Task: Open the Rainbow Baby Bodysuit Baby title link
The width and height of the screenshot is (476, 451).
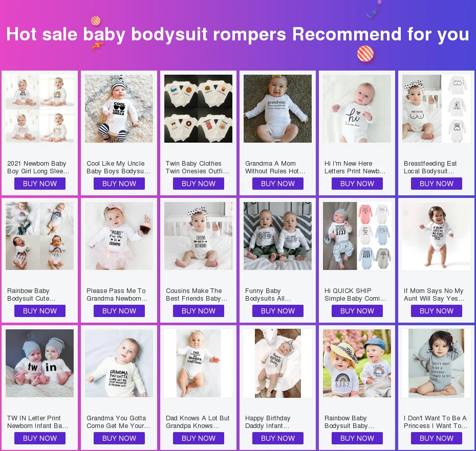Action: pos(349,422)
